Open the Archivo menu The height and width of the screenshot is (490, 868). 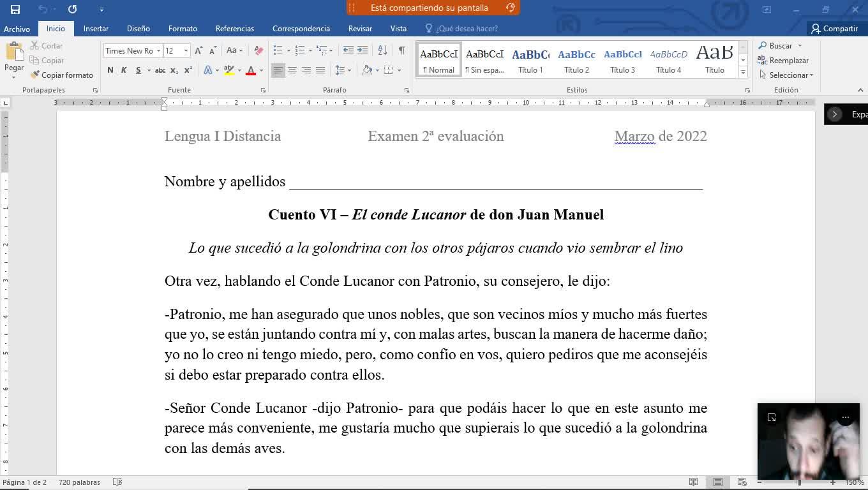(x=17, y=29)
